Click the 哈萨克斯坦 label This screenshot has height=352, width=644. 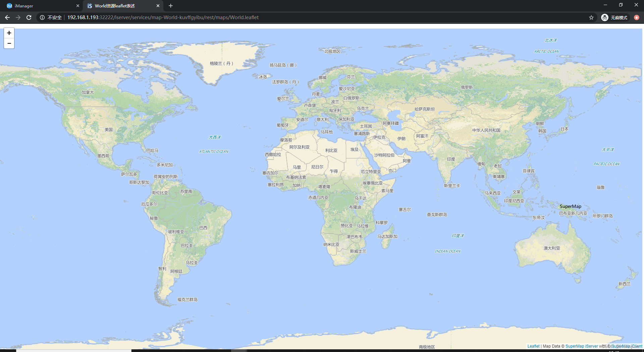click(x=425, y=109)
